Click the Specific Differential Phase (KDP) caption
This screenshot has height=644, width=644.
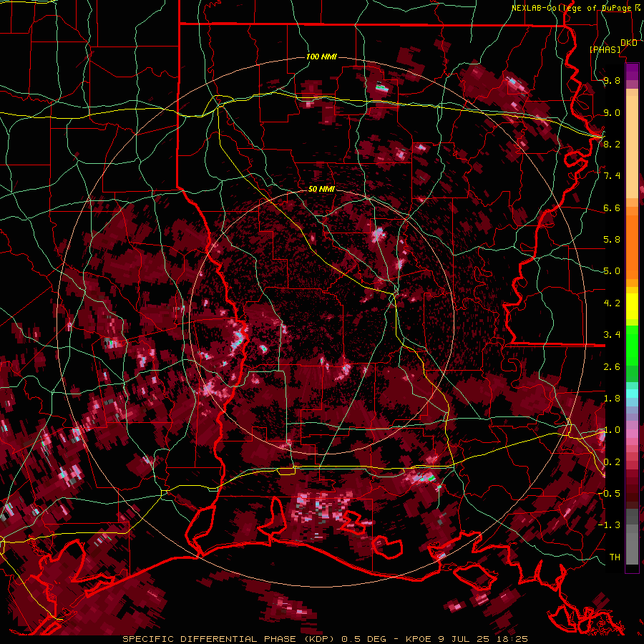click(230, 639)
